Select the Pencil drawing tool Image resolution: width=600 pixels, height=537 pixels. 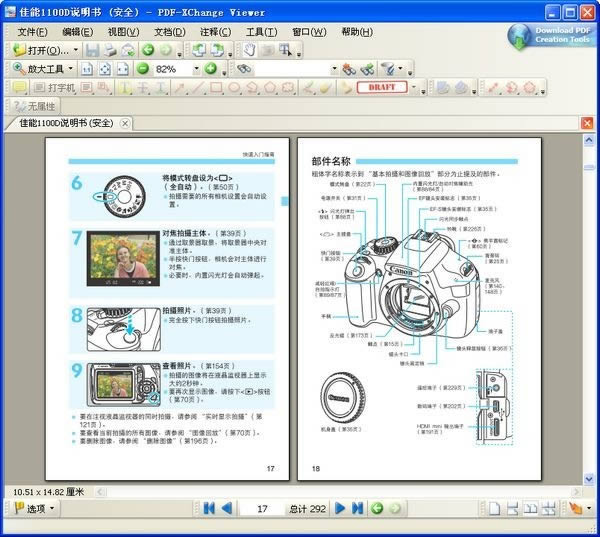click(x=308, y=88)
